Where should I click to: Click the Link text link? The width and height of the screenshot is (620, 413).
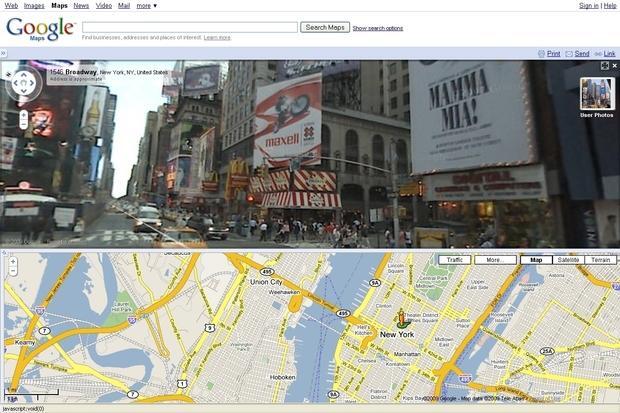pyautogui.click(x=609, y=54)
